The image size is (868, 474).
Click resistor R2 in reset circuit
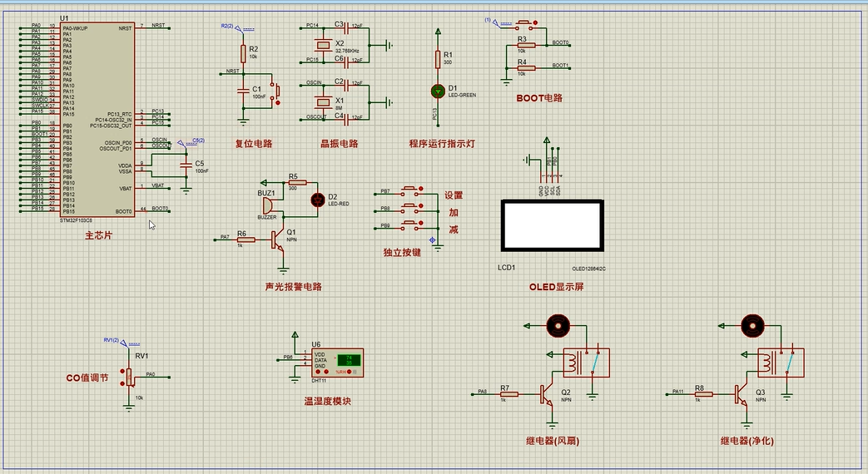(243, 54)
